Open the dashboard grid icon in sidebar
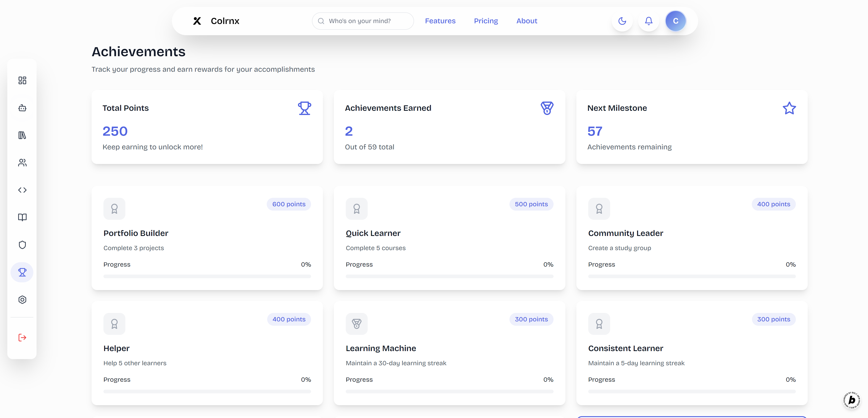The width and height of the screenshot is (868, 418). pos(22,80)
